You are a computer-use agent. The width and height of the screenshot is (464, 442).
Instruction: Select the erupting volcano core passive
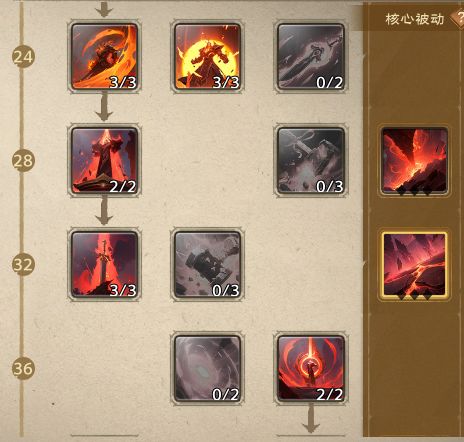click(414, 160)
